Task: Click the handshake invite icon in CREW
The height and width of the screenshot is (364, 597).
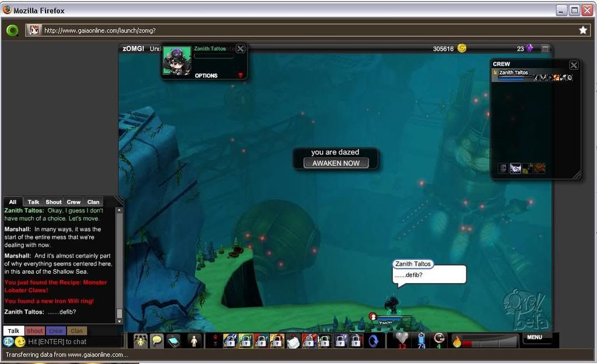Action: [x=515, y=168]
